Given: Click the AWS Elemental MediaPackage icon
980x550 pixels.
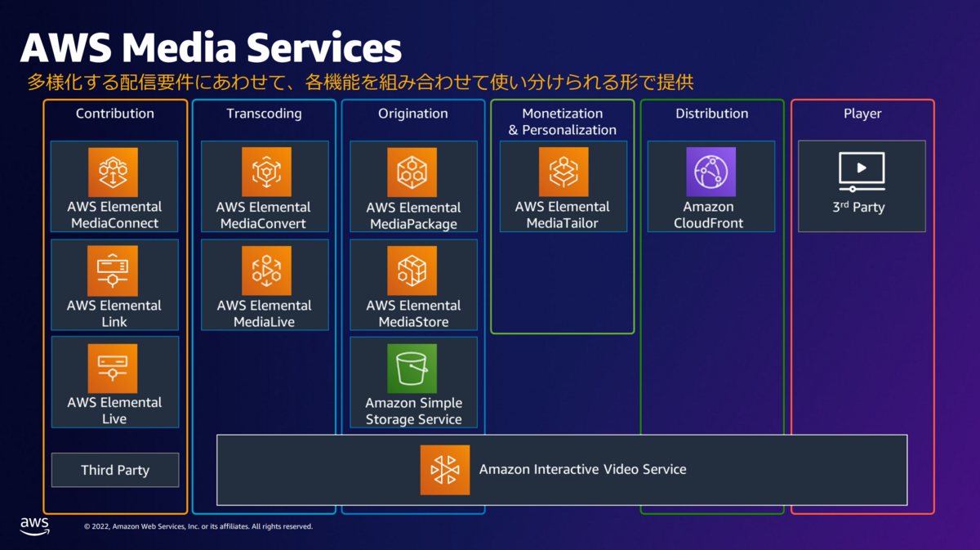Looking at the screenshot, I should tap(412, 172).
